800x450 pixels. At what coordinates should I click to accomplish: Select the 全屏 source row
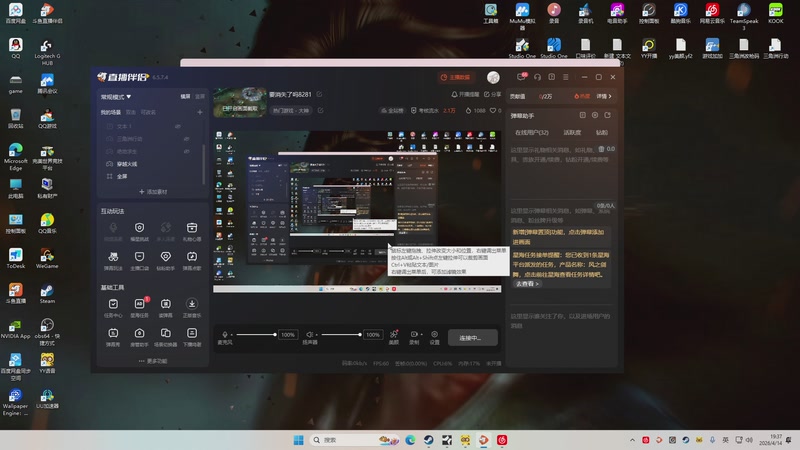[151, 176]
